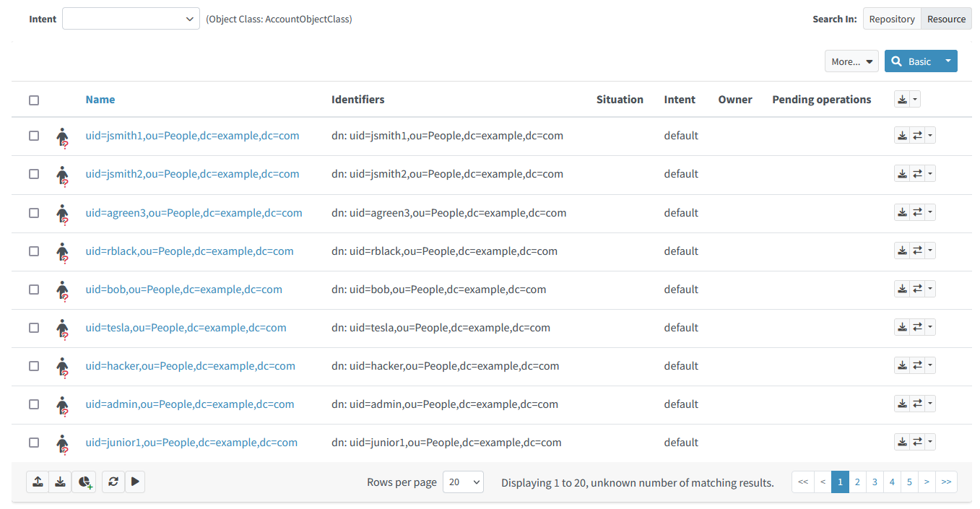Create a new report with the pie chart icon
Screen dimensions: 980x509
[x=84, y=481]
